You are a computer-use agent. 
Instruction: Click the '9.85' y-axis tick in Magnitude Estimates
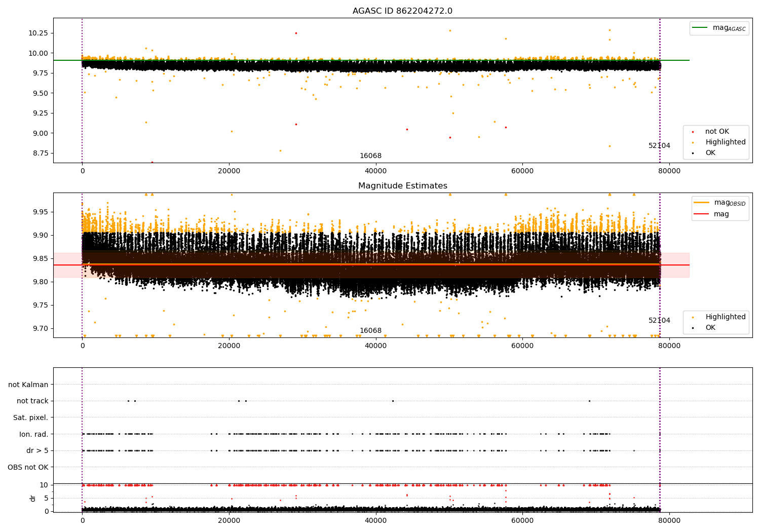(40, 258)
